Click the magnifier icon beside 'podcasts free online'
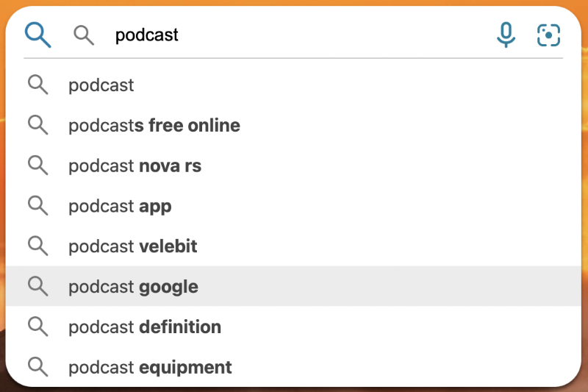The width and height of the screenshot is (588, 392). click(x=38, y=125)
